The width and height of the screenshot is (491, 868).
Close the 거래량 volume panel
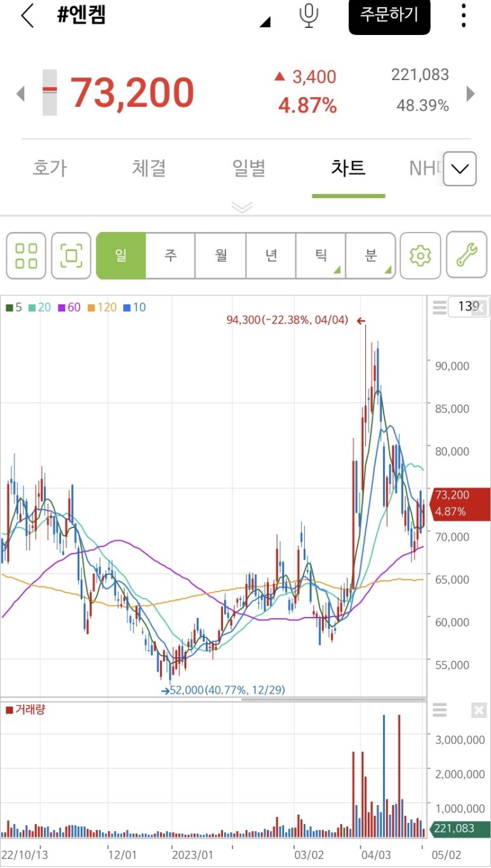[480, 710]
